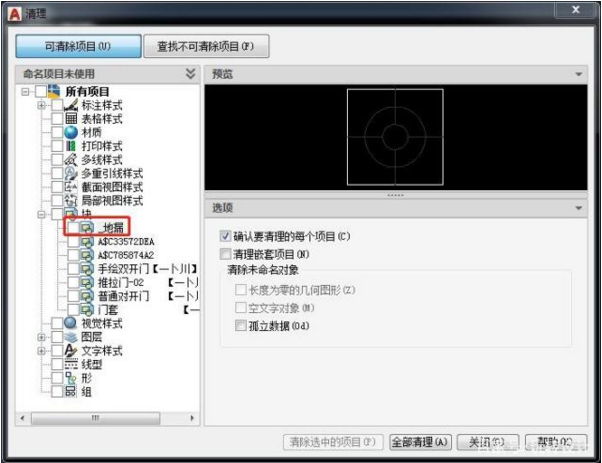The width and height of the screenshot is (602, 463).
Task: Click the tree scroll right arrow
Action: point(192,418)
